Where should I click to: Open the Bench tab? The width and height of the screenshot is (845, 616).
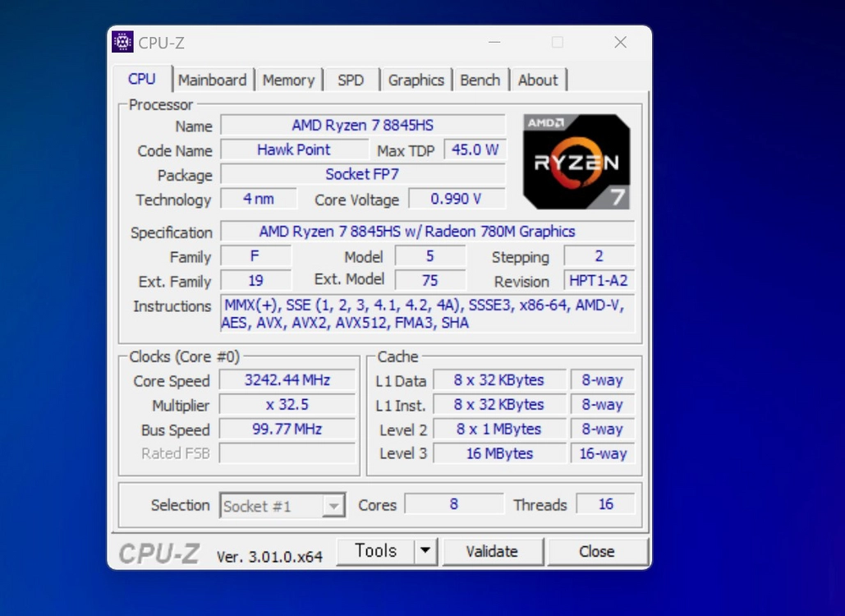480,80
